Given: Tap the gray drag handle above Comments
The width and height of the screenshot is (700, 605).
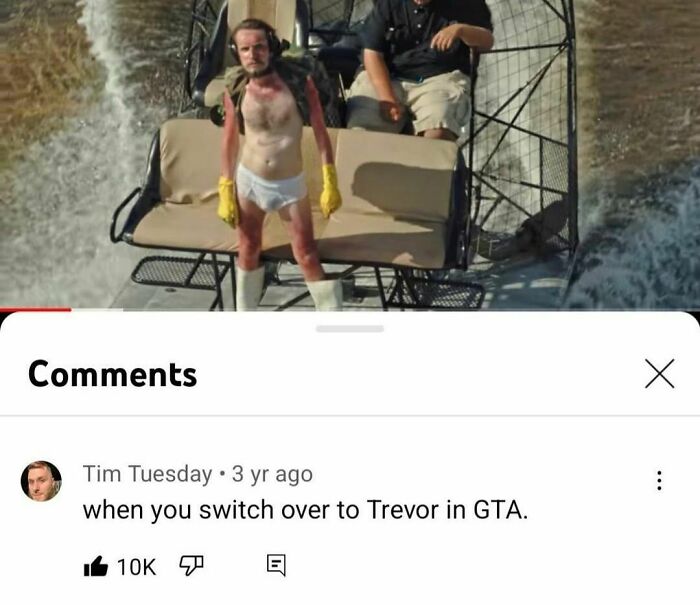Looking at the screenshot, I should click(350, 329).
